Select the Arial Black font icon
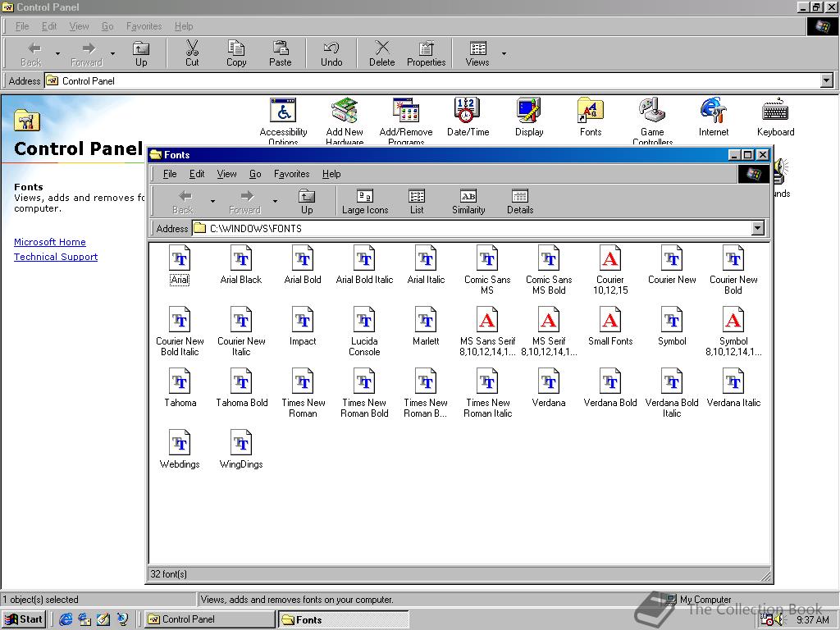The height and width of the screenshot is (630, 840). point(241,260)
